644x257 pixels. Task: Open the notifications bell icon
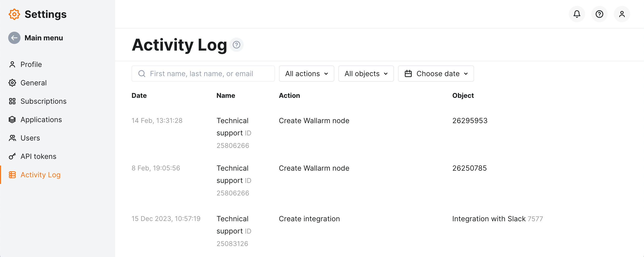pos(577,14)
